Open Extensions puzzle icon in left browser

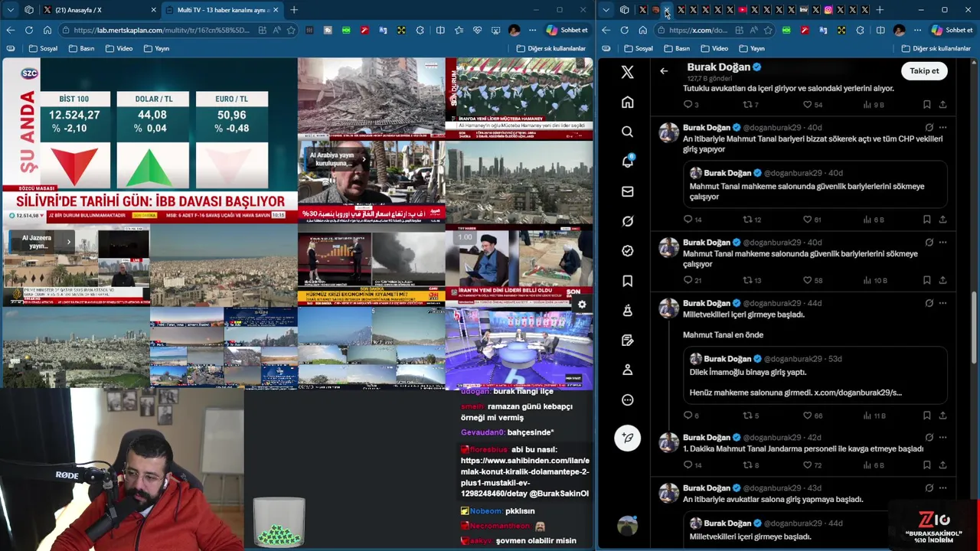(x=420, y=30)
